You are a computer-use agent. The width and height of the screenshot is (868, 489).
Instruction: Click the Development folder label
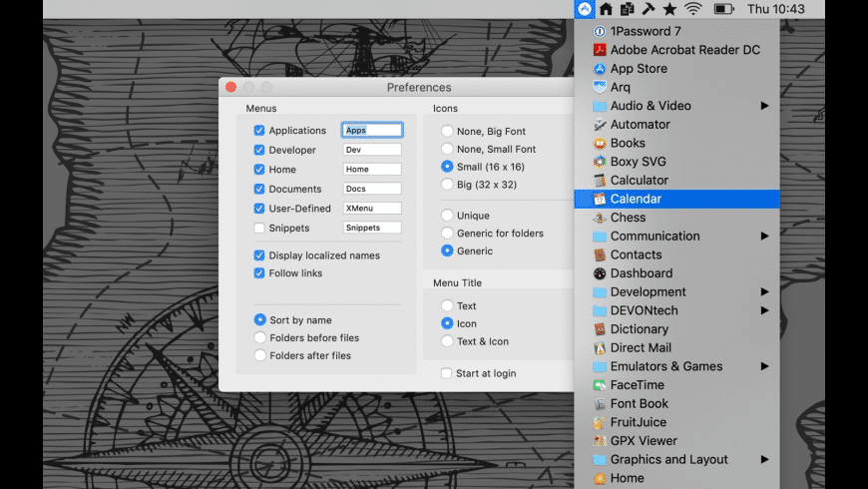649,291
